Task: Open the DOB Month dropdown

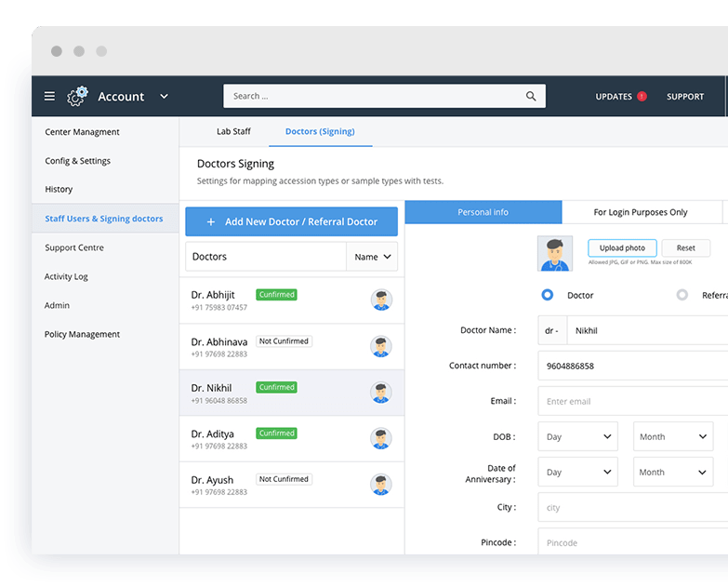Action: click(x=673, y=436)
